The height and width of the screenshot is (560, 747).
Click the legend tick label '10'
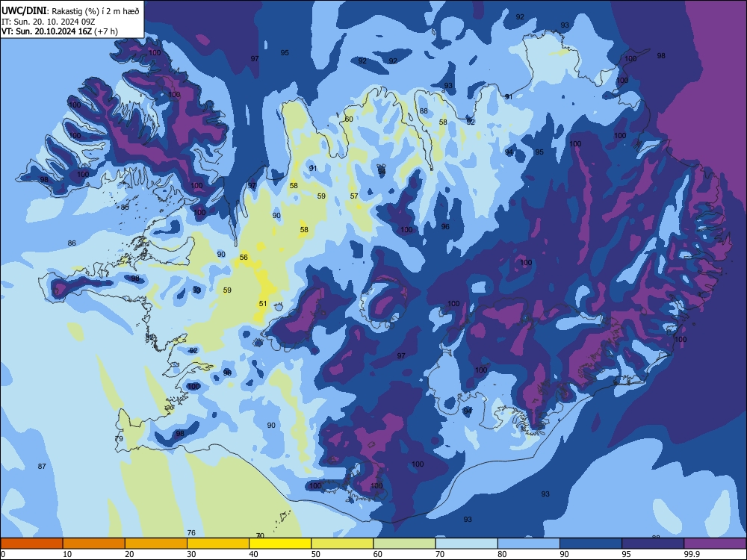(x=67, y=554)
